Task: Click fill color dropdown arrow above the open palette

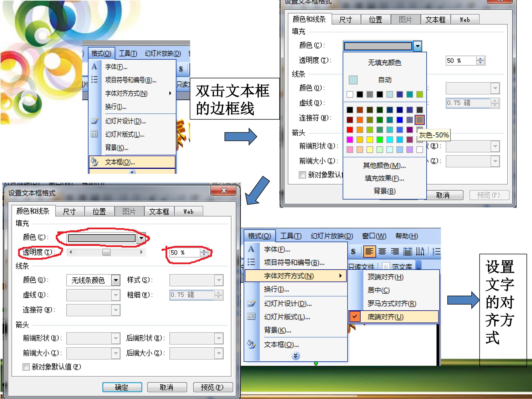Action: coord(418,46)
